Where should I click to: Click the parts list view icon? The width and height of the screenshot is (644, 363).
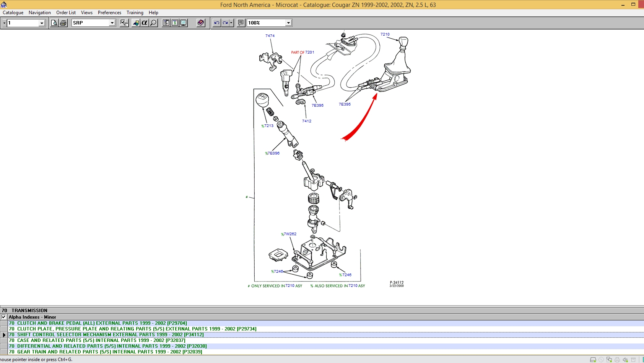coord(166,23)
